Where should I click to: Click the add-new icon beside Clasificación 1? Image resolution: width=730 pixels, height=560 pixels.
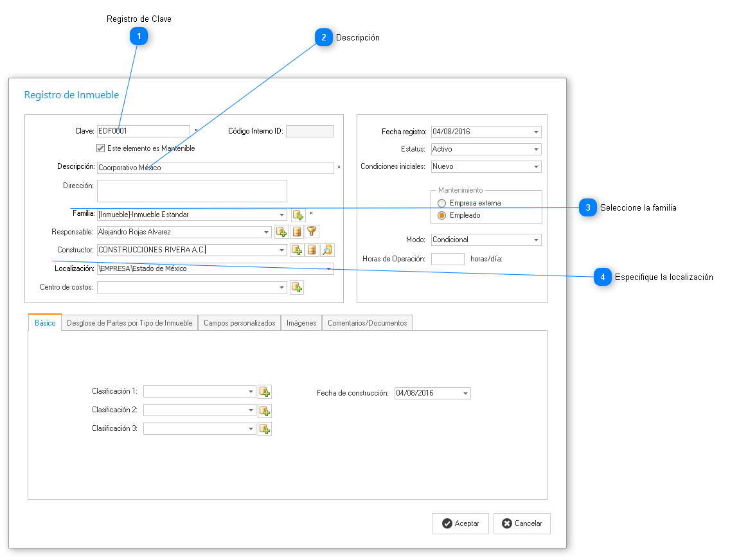click(x=265, y=392)
